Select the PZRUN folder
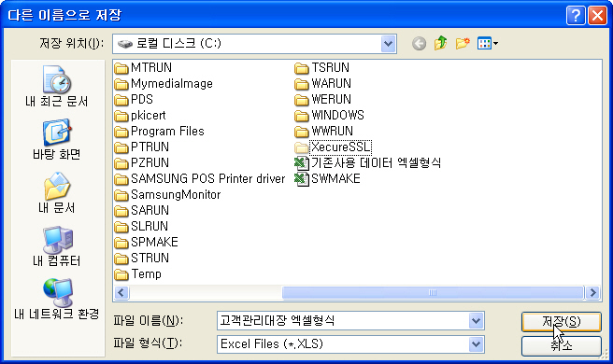 click(x=142, y=162)
